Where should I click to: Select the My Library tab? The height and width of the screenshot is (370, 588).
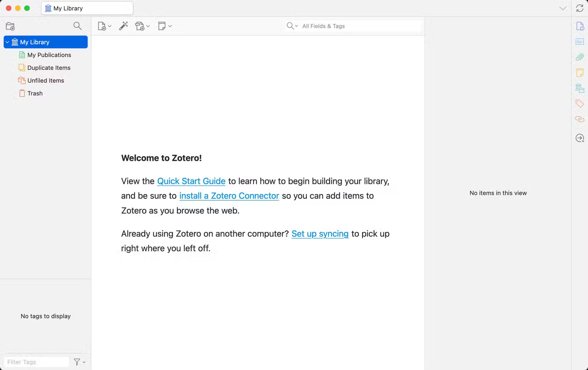point(87,8)
